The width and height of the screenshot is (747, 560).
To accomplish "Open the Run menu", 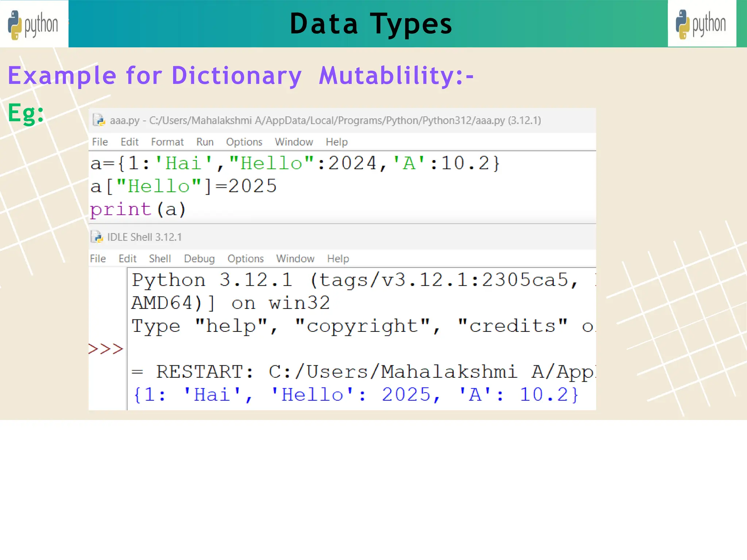I will pos(205,142).
